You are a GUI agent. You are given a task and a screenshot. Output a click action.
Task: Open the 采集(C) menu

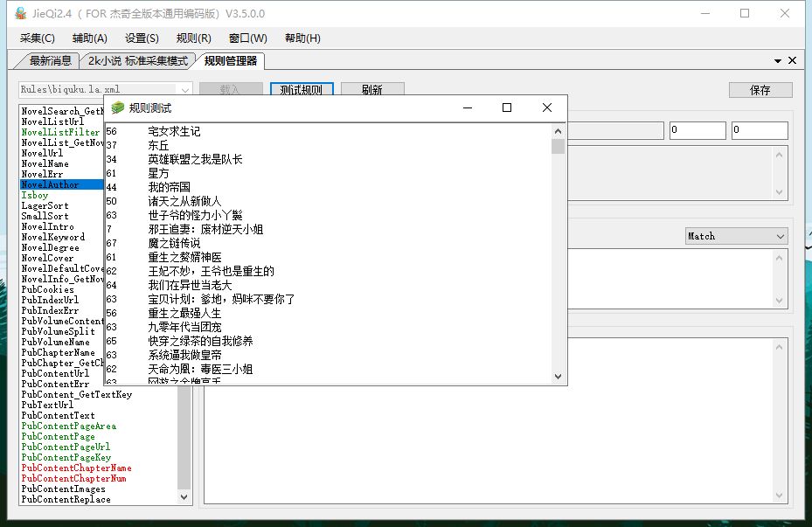tap(38, 38)
